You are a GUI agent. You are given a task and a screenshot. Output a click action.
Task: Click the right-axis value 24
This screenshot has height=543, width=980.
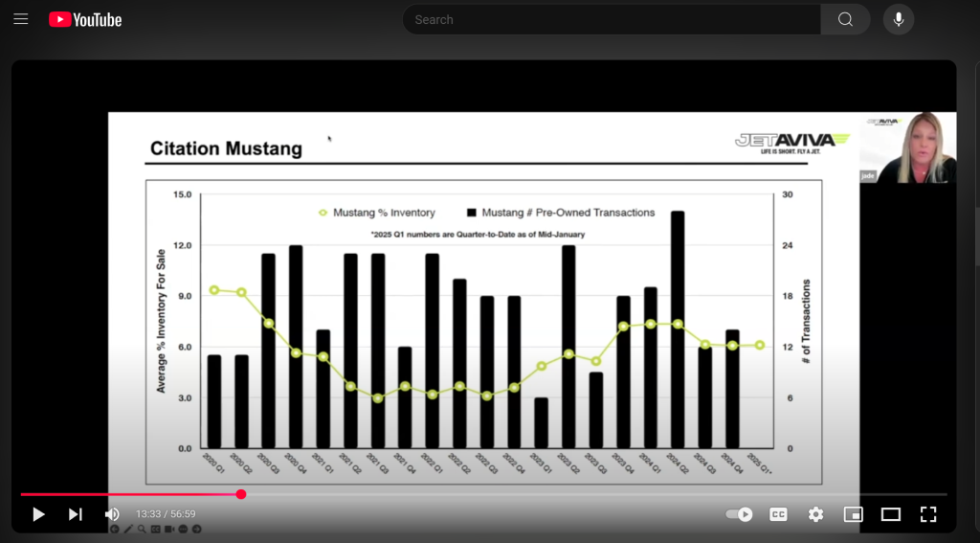pos(788,245)
